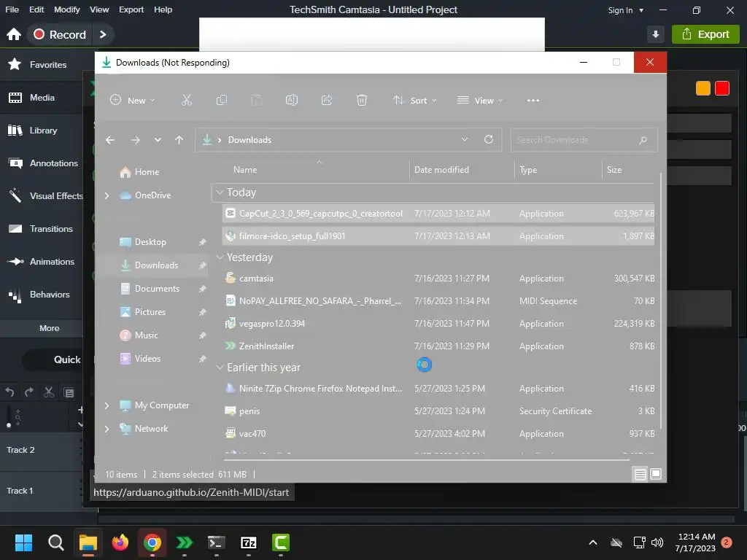
Task: Click the timeline Redo icon
Action: pos(29,392)
